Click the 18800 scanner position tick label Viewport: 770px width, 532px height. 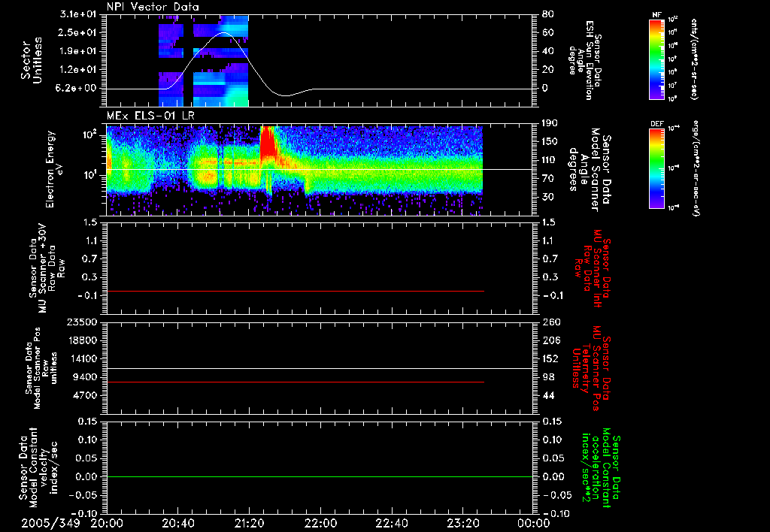[x=82, y=340]
